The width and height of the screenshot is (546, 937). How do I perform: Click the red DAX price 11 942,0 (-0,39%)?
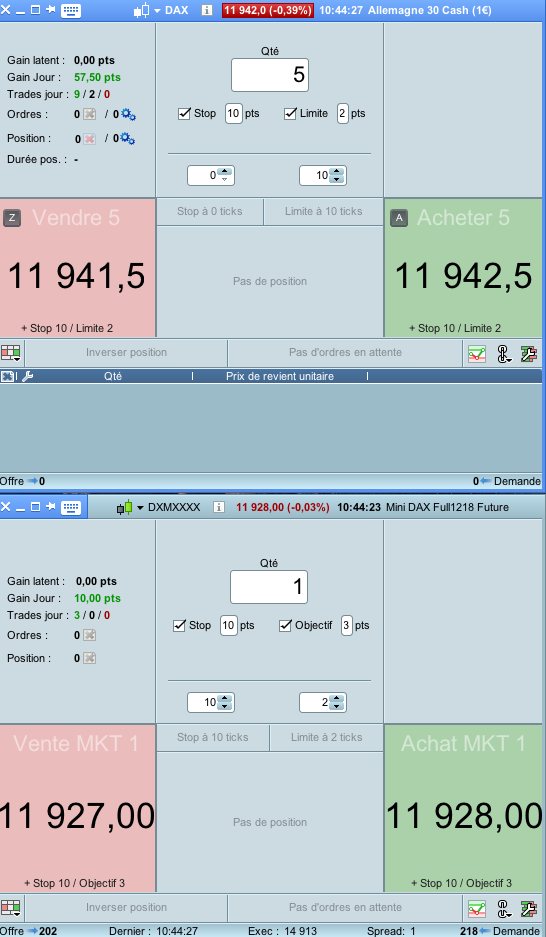[x=268, y=10]
